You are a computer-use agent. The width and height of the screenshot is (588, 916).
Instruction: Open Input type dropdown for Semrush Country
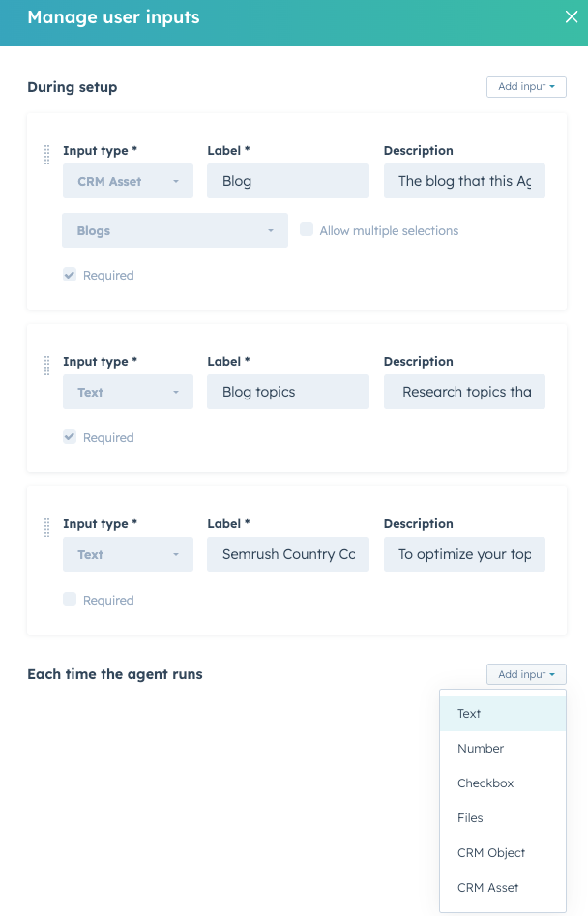point(128,554)
